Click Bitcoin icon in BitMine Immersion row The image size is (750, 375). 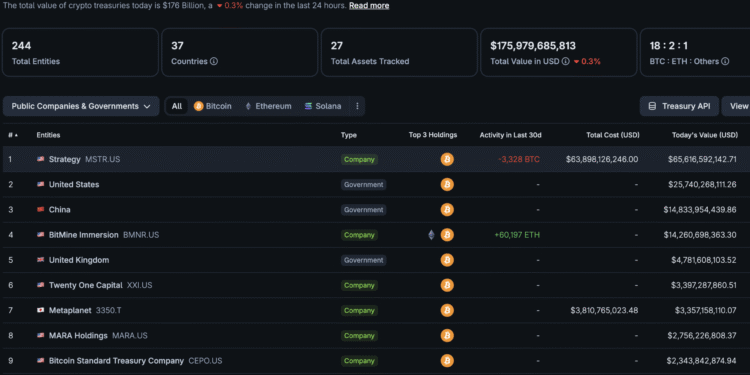(x=447, y=235)
